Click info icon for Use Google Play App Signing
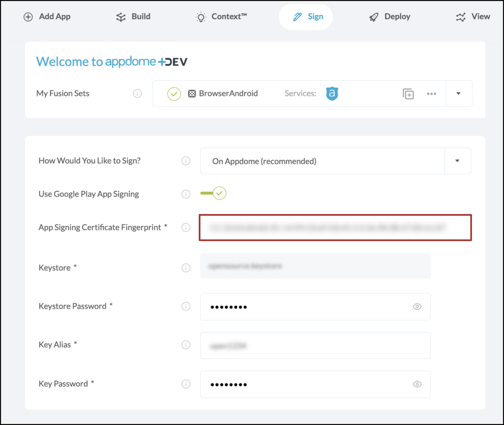The width and height of the screenshot is (504, 425). 186,194
